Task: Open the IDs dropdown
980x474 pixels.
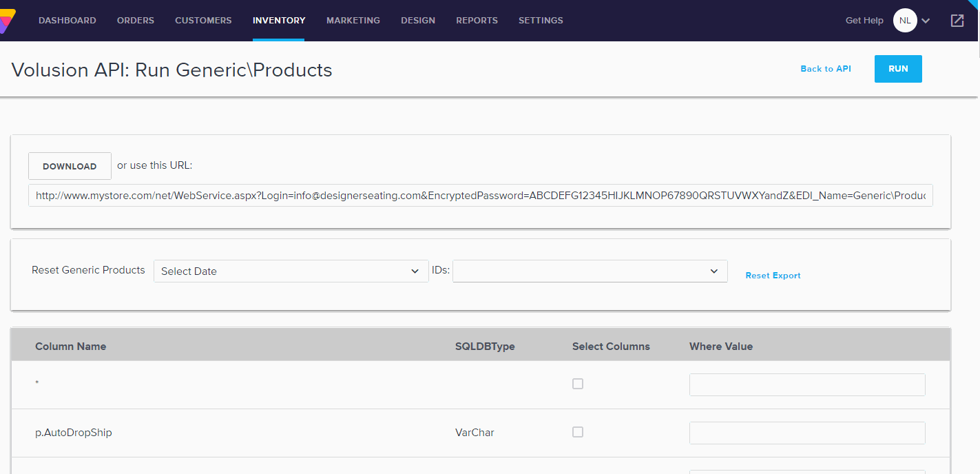Action: click(x=590, y=271)
